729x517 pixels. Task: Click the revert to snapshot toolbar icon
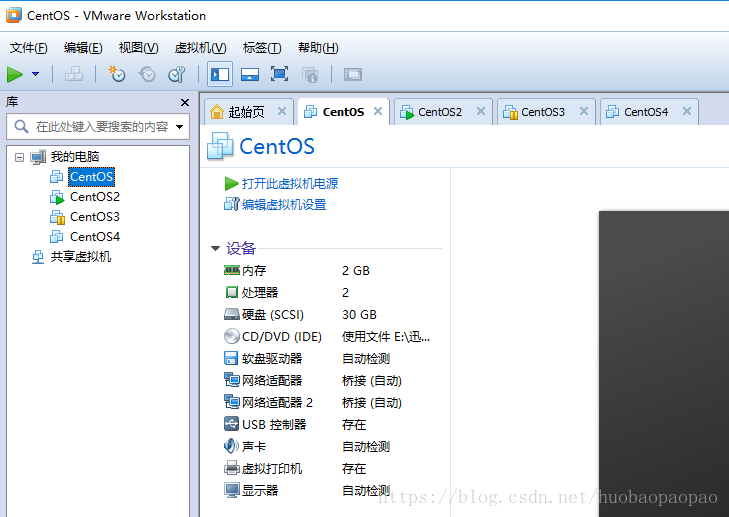point(147,74)
